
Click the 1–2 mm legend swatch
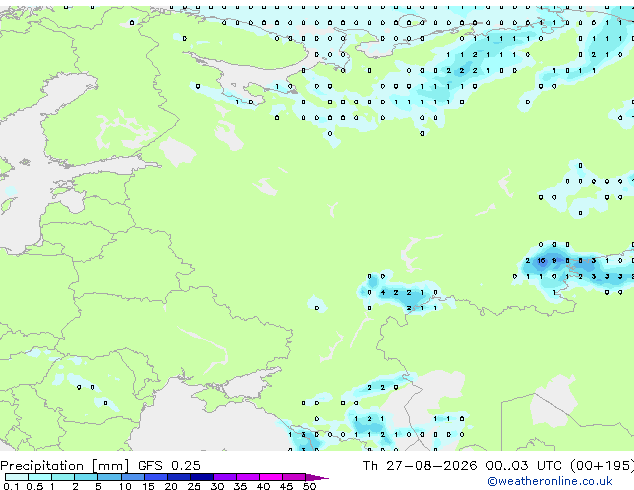tap(63, 477)
